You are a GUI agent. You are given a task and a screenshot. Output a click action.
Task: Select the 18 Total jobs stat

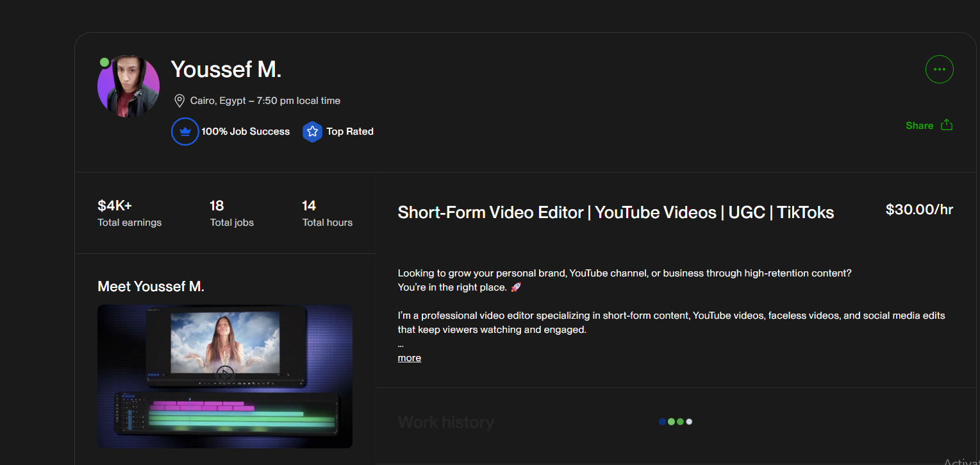[x=232, y=214]
